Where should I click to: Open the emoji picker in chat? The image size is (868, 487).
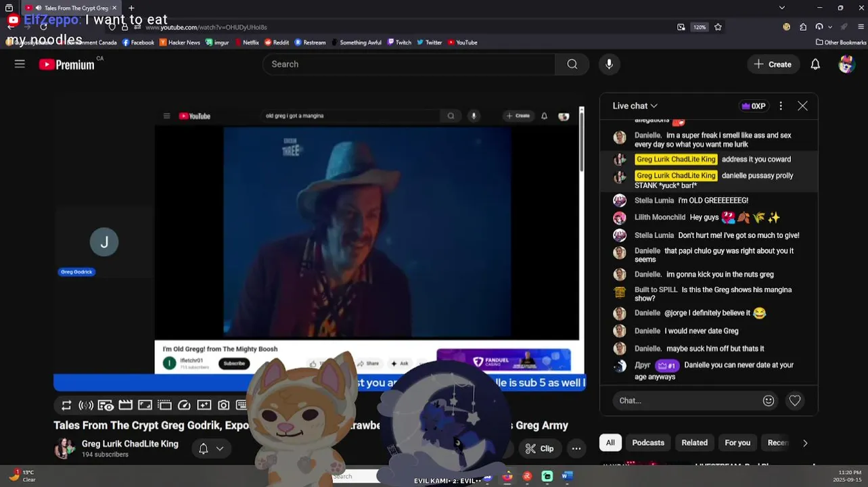tap(769, 400)
